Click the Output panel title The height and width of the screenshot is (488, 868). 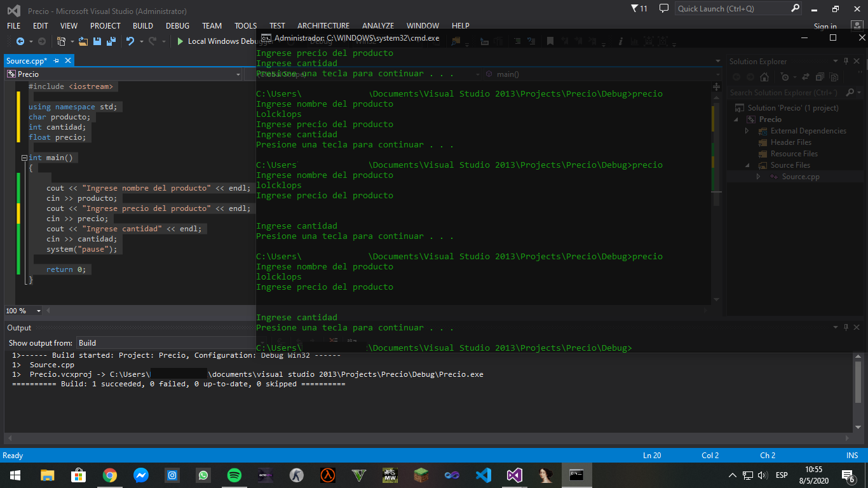pos(19,328)
